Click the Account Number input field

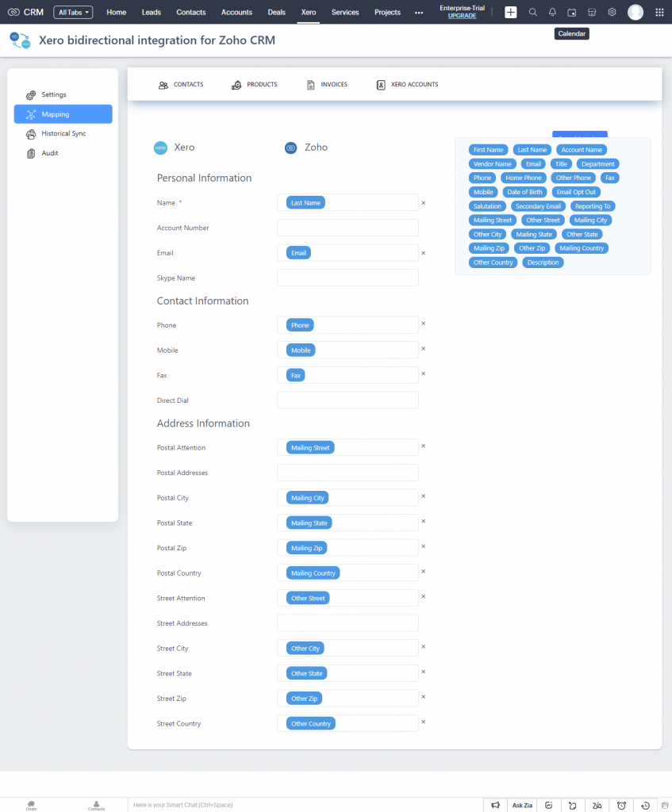(348, 228)
